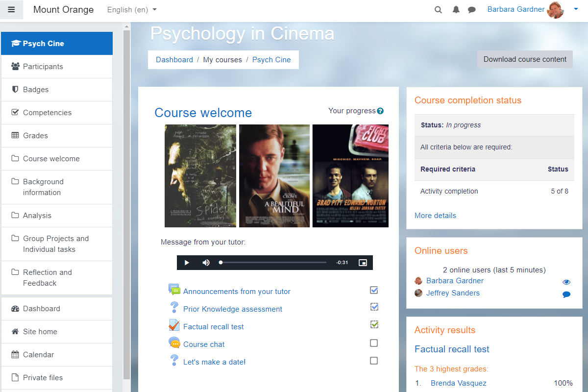Toggle completion checkbox for Announcements from your tutor
This screenshot has height=392, width=588.
click(374, 290)
